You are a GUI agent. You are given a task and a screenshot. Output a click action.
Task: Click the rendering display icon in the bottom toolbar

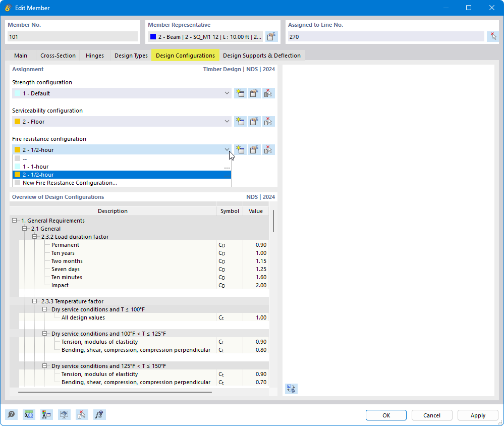(64, 414)
